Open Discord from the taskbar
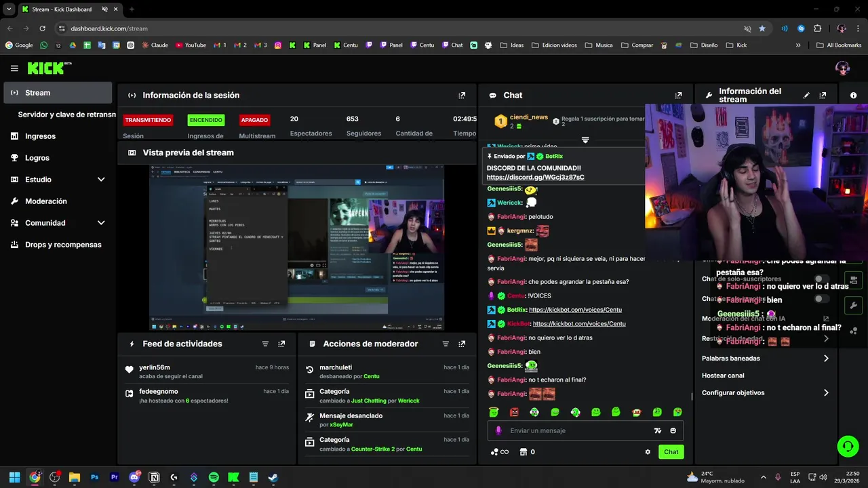 (134, 477)
